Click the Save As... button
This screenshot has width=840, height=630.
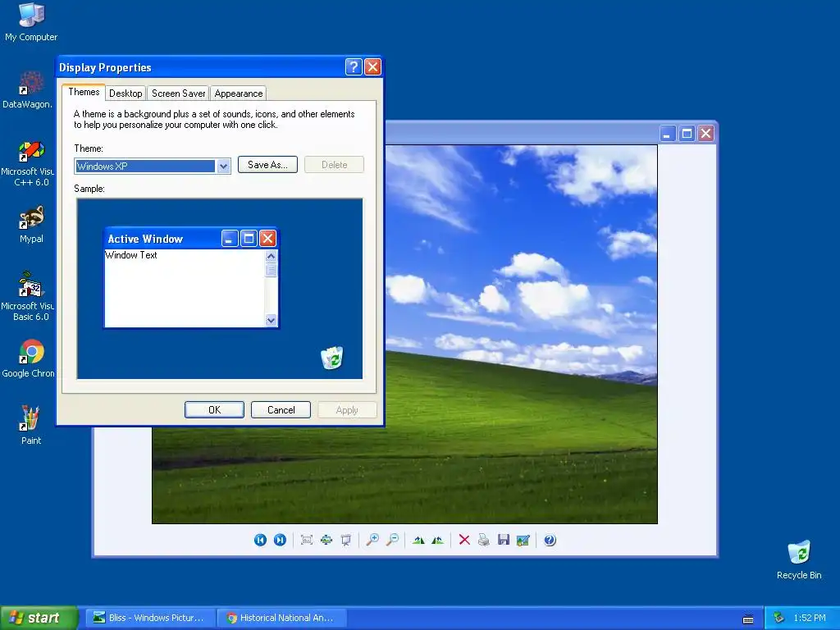pyautogui.click(x=268, y=164)
